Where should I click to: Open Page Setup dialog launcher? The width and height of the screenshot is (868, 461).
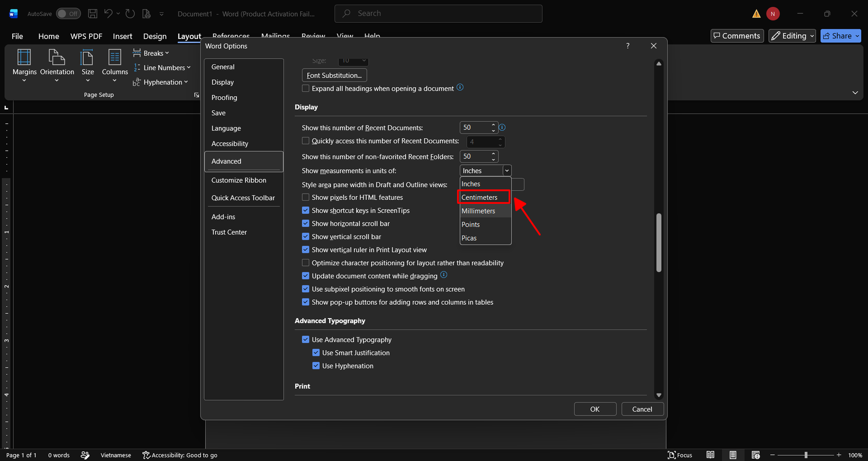(196, 95)
